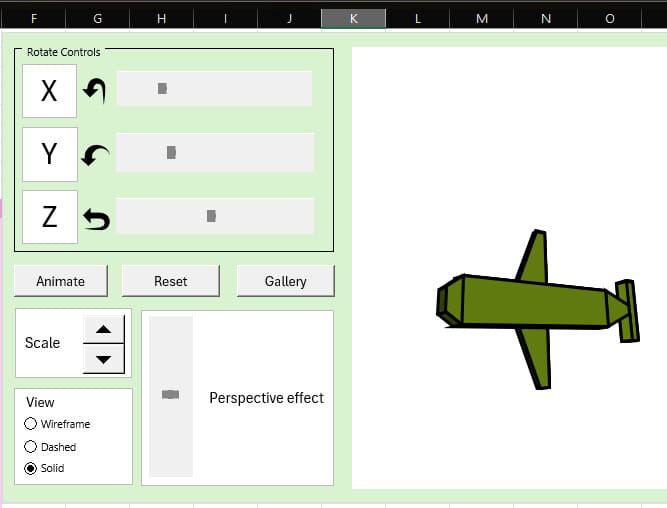This screenshot has height=508, width=667.
Task: Select column M header
Action: click(x=482, y=18)
